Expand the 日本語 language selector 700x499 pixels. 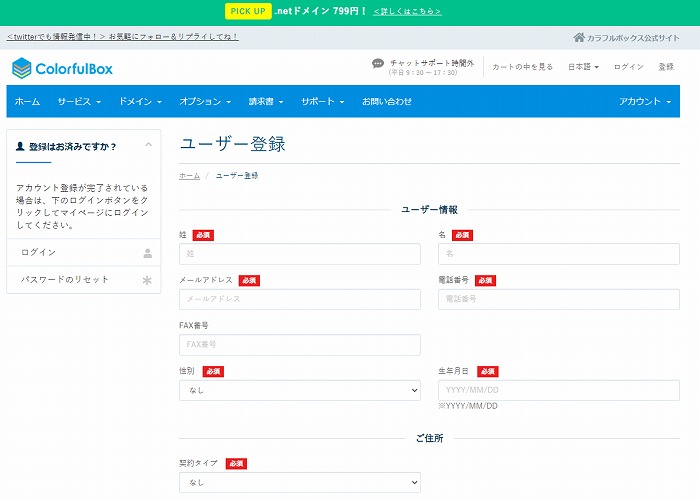click(x=583, y=67)
